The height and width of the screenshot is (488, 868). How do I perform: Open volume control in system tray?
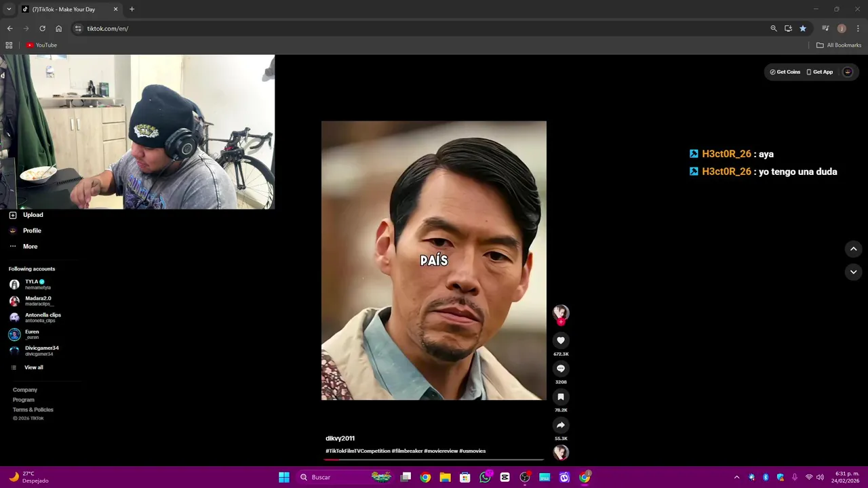820,477
